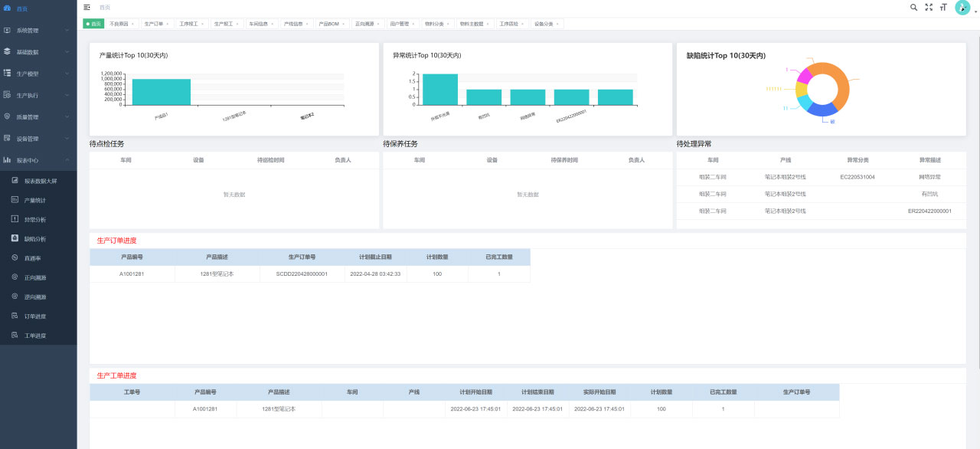Open the font size setting icon
Screen dimensions: 980x449
tap(943, 7)
